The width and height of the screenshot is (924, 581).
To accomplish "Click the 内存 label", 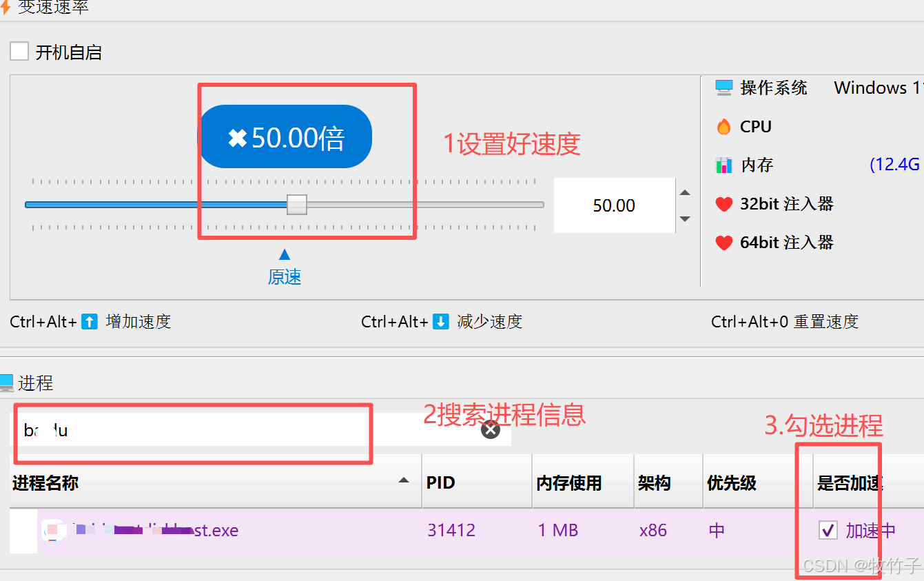I will point(757,165).
